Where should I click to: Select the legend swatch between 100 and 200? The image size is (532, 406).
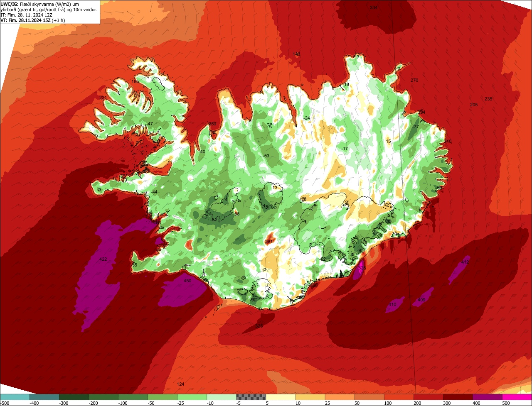[399, 397]
